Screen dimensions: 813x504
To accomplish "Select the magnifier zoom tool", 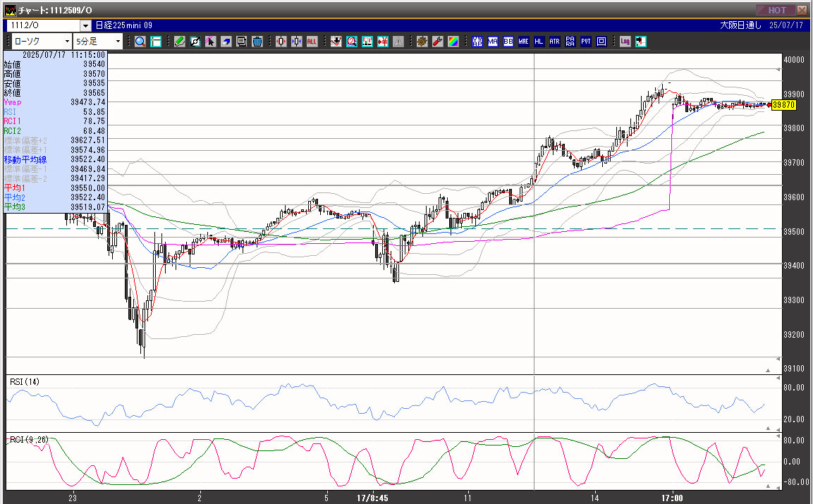I will tap(140, 42).
